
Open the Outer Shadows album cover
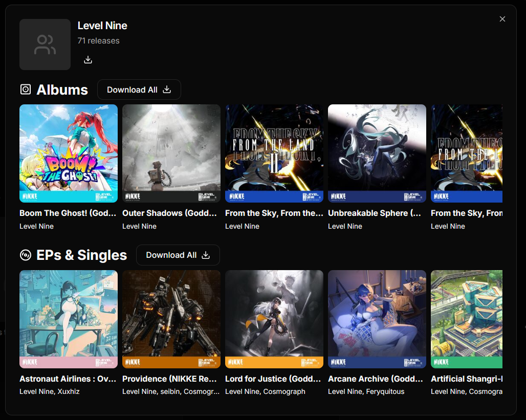point(171,153)
